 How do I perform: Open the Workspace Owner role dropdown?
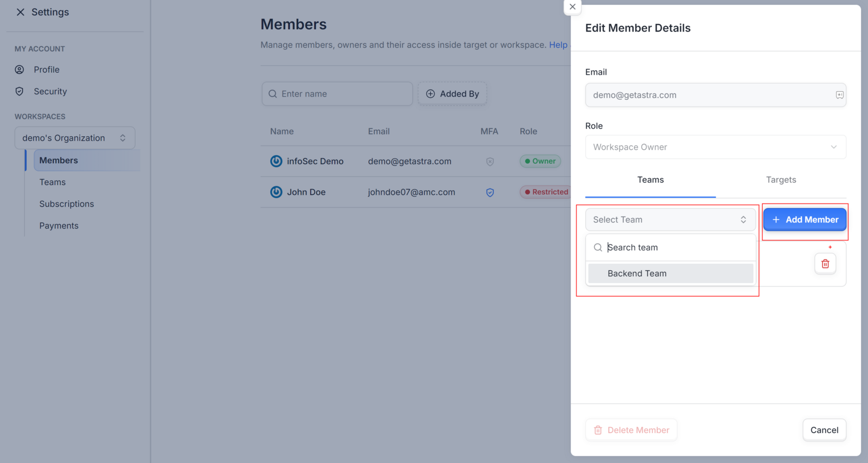[x=716, y=147]
